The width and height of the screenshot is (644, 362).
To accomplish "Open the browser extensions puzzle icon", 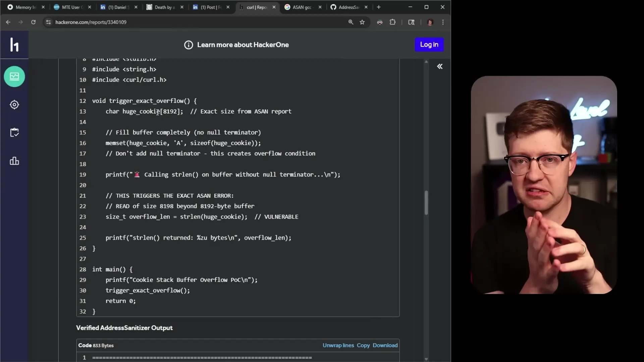I will (392, 22).
